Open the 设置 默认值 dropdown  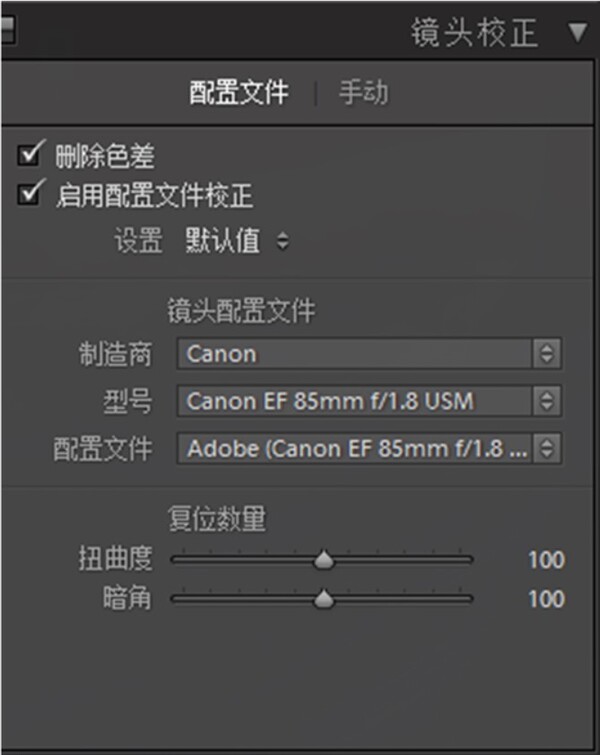pyautogui.click(x=237, y=241)
